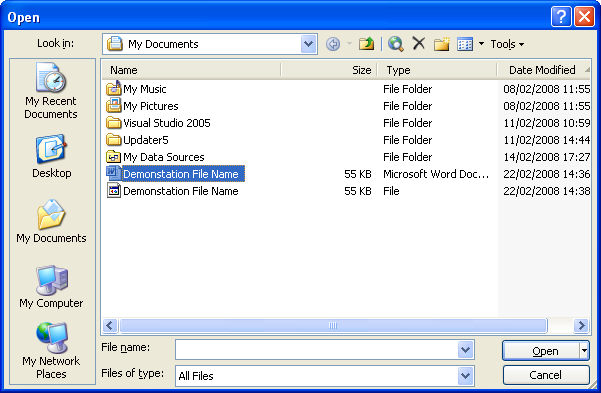Screen dimensions: 601x393
Task: Open My Recent Documents in the sidebar
Action: pyautogui.click(x=51, y=91)
